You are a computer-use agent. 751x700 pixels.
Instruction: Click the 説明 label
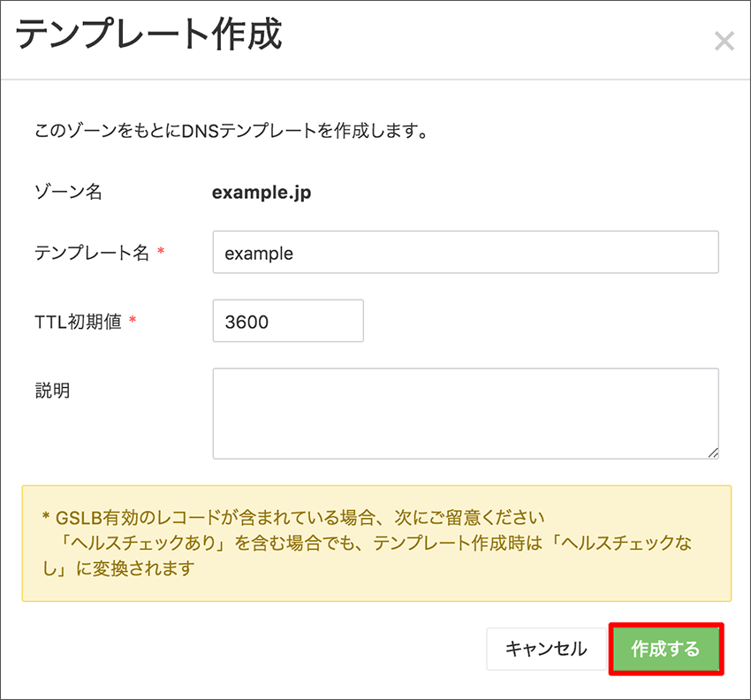(53, 390)
